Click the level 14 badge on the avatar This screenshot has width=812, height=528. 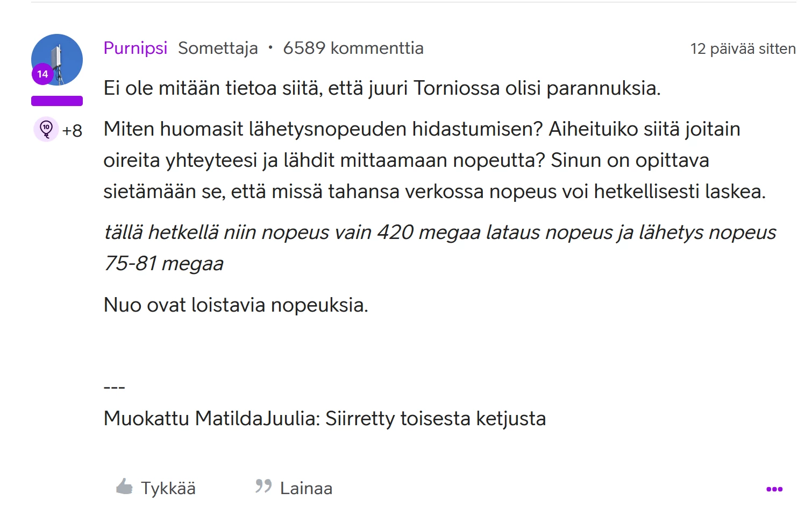pyautogui.click(x=42, y=74)
